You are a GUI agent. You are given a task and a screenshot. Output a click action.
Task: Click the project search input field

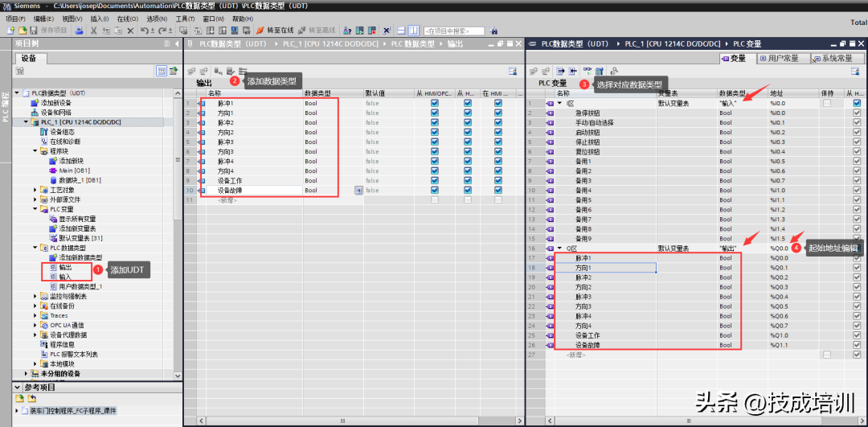click(x=454, y=31)
